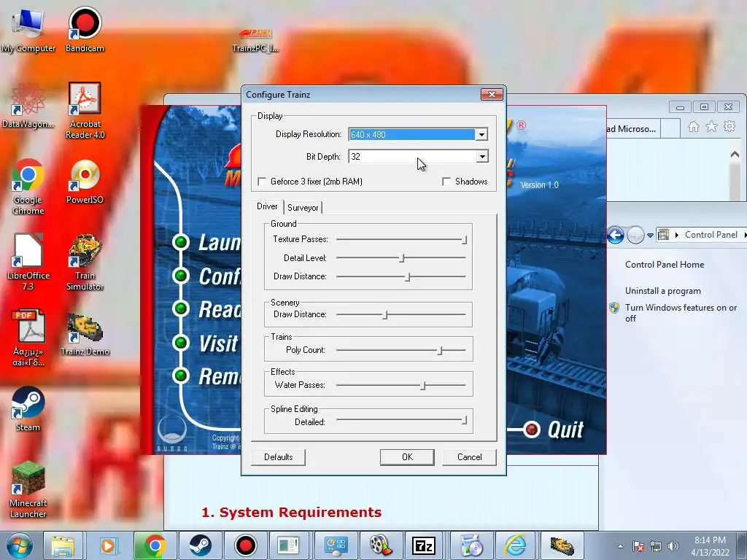The width and height of the screenshot is (747, 560).
Task: Open the TrainzPC installer desktop icon
Action: coord(255,40)
